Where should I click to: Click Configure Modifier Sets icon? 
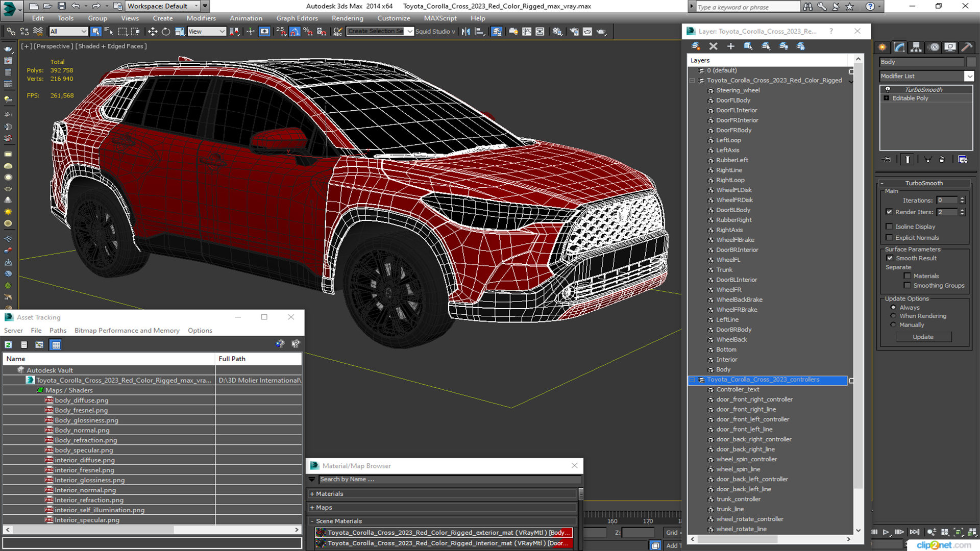tap(963, 160)
